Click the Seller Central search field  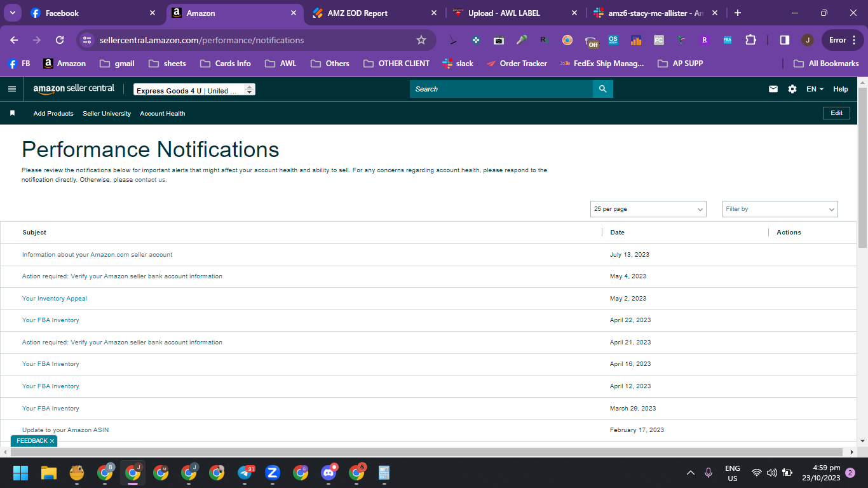(x=501, y=89)
